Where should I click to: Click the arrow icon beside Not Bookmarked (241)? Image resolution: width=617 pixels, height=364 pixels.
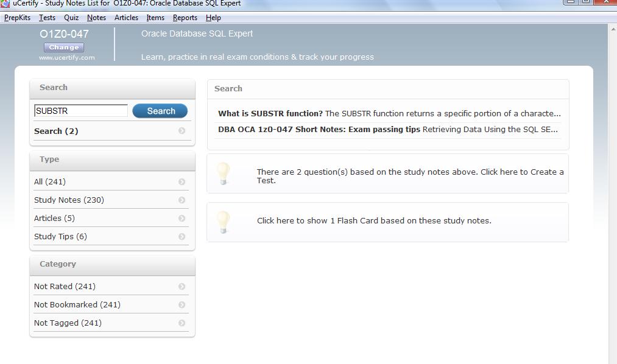182,304
